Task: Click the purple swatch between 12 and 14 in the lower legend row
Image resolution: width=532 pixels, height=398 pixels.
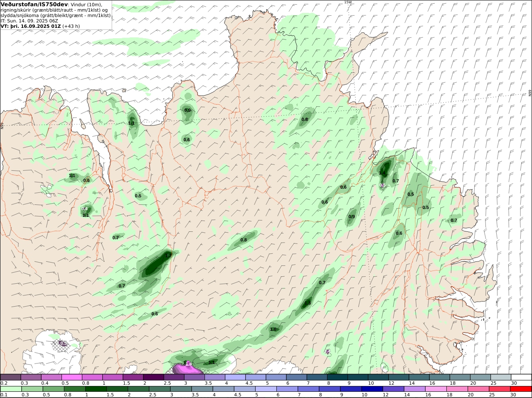Action: click(394, 389)
